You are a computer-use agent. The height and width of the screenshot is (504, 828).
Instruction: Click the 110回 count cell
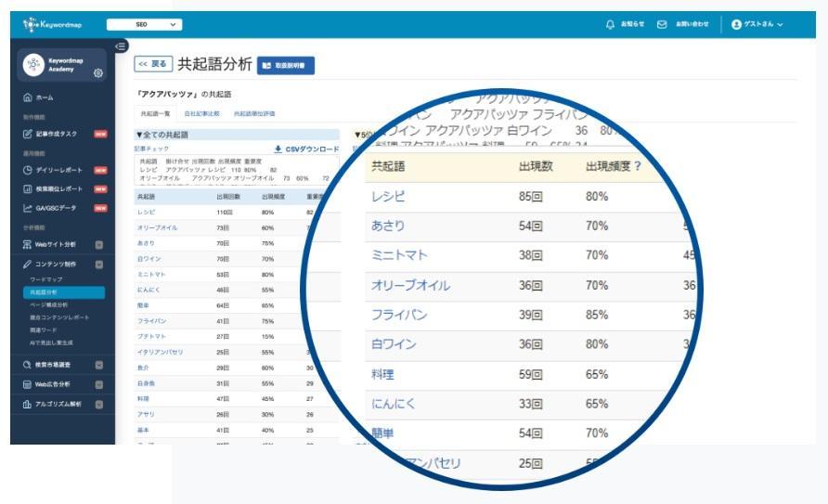[x=225, y=213]
